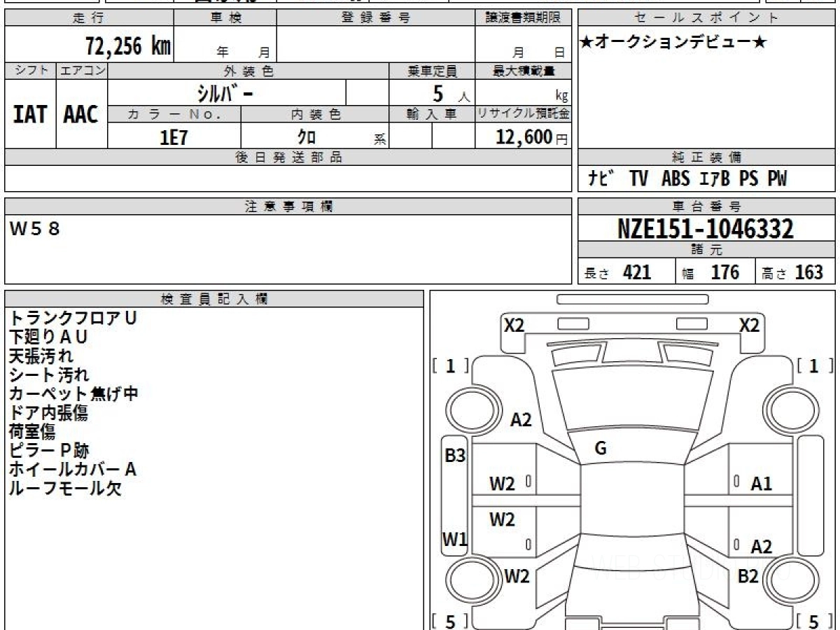This screenshot has width=840, height=630.
Task: Select the 最大積載量 header
Action: [524, 71]
